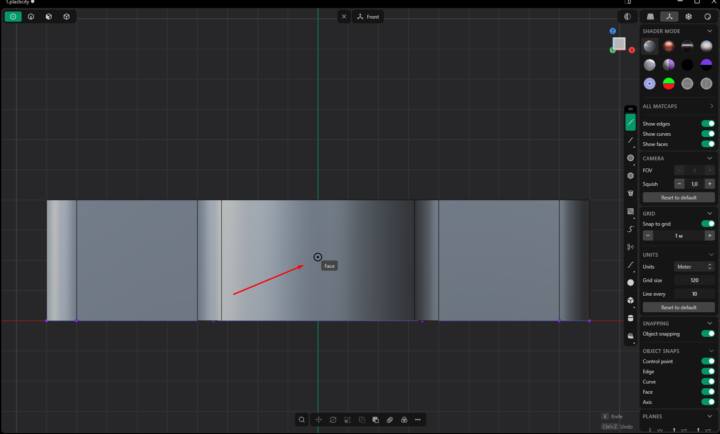The image size is (720, 434).
Task: Click the red X axis on gizmo
Action: coord(632,50)
